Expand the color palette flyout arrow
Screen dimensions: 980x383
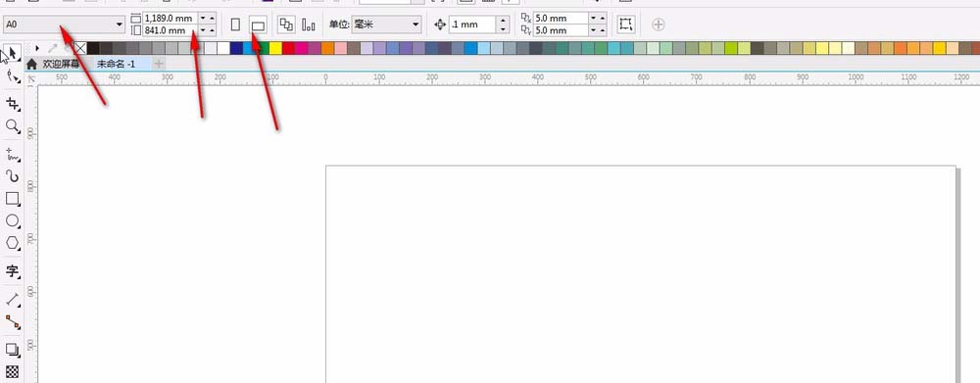click(37, 48)
